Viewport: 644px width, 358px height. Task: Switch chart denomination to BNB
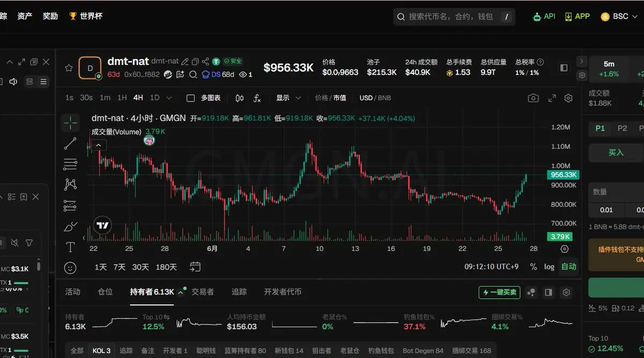click(x=384, y=98)
